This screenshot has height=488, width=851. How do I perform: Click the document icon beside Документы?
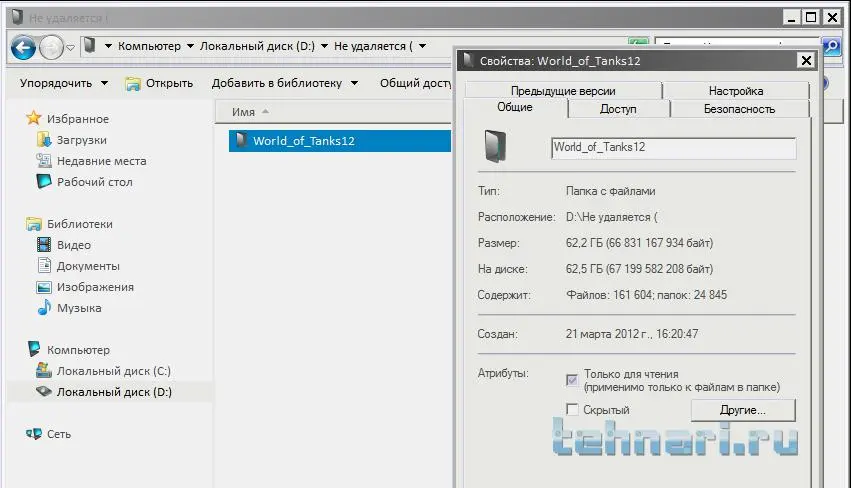[x=45, y=265]
